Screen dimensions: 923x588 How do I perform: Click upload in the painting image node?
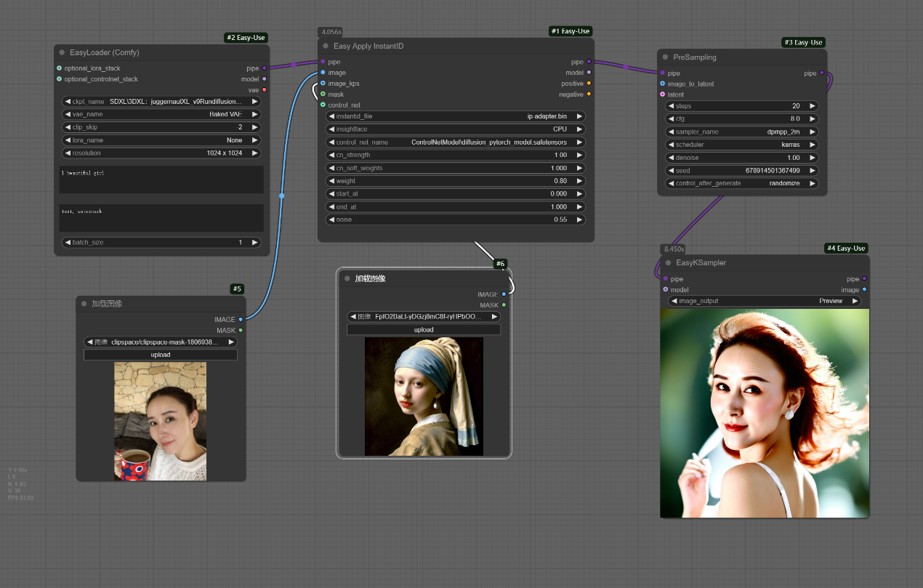coord(424,330)
